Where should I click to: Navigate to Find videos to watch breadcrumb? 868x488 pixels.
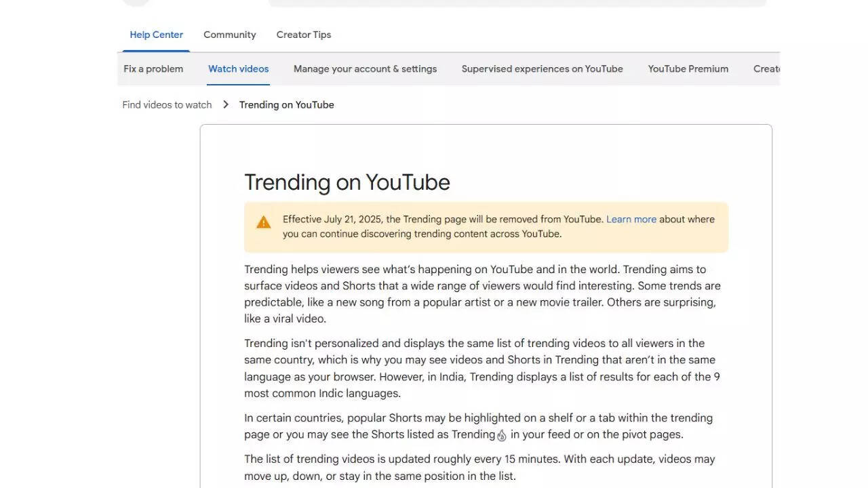(x=166, y=104)
